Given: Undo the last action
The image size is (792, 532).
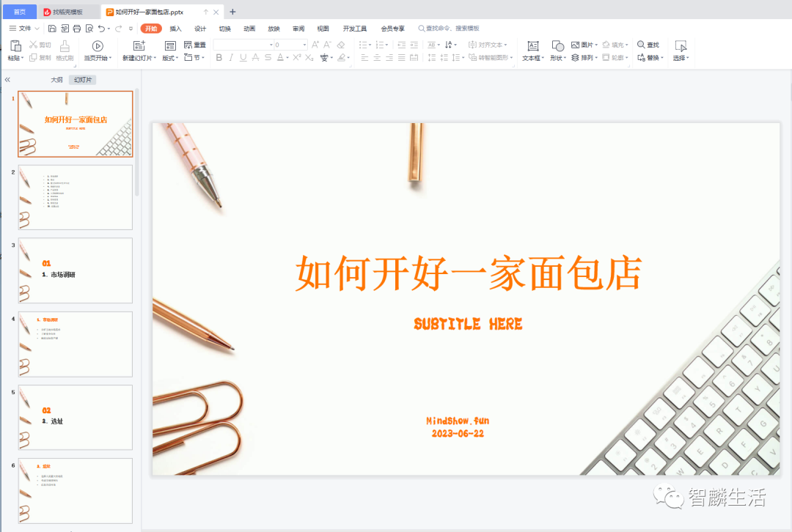Looking at the screenshot, I should click(x=101, y=29).
